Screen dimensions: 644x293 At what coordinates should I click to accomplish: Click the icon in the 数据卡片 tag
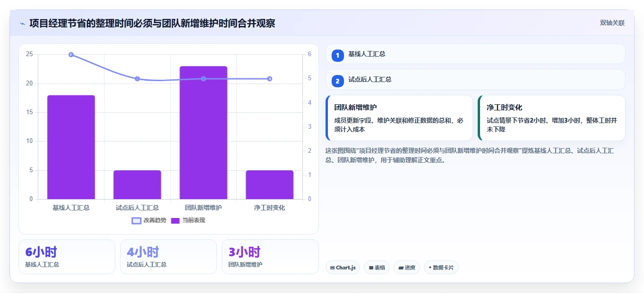[x=430, y=268]
